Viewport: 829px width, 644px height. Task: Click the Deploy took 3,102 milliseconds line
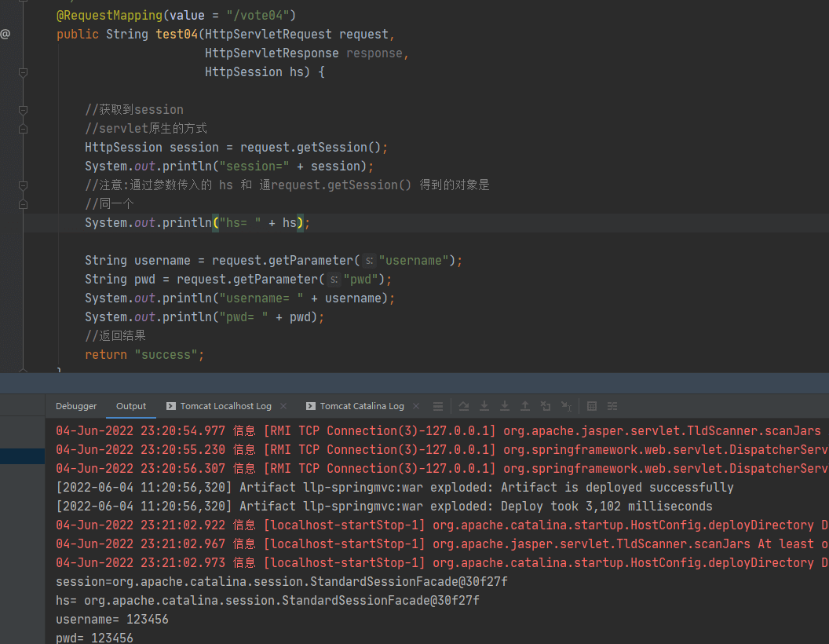point(385,507)
